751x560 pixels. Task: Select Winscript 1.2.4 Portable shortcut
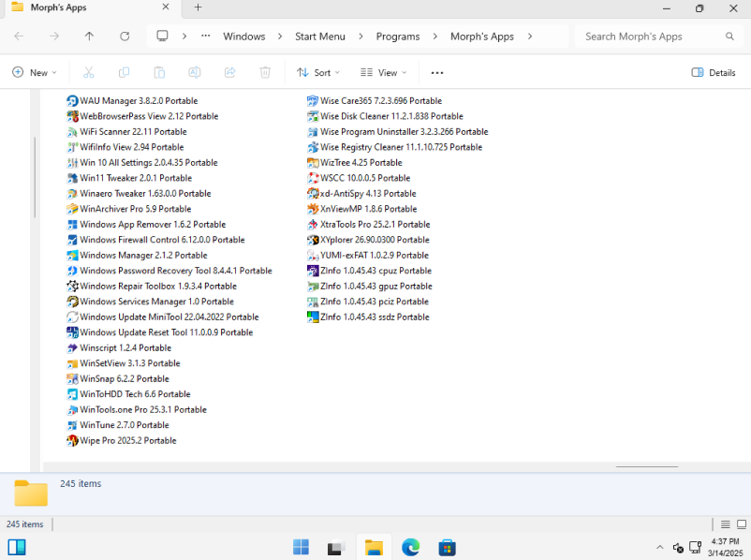point(119,348)
